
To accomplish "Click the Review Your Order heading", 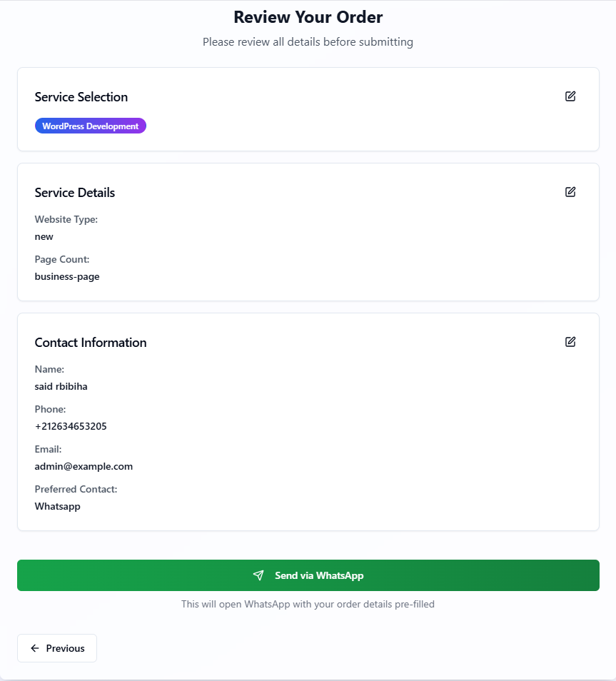I will click(308, 17).
